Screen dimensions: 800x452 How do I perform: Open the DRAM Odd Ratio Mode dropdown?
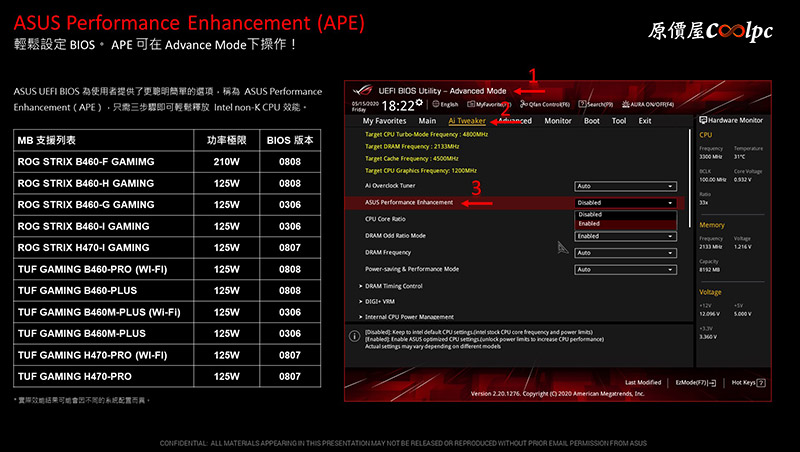(626, 236)
